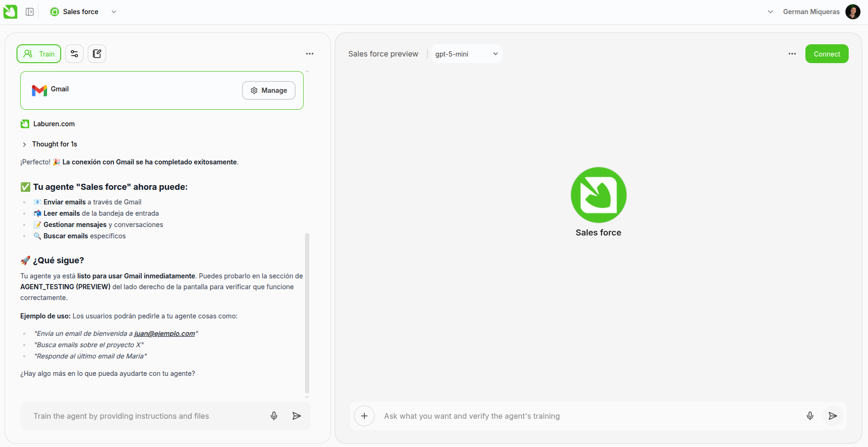
Task: Open the Sales force agent dropdown
Action: [113, 12]
